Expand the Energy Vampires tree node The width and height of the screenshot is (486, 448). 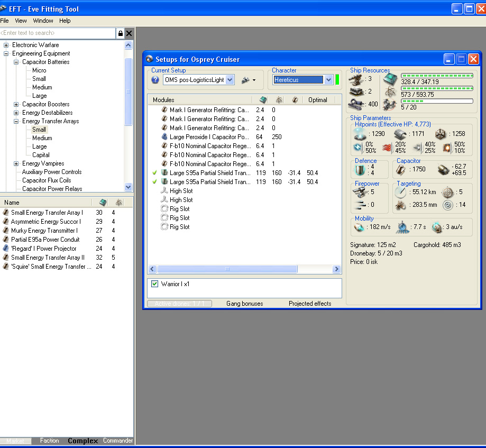coord(16,163)
